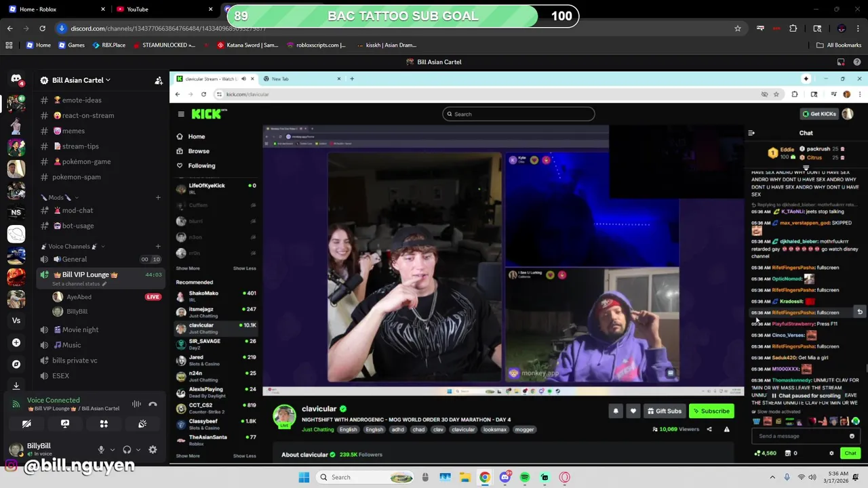
Task: Click the green Subscribe button
Action: [711, 411]
